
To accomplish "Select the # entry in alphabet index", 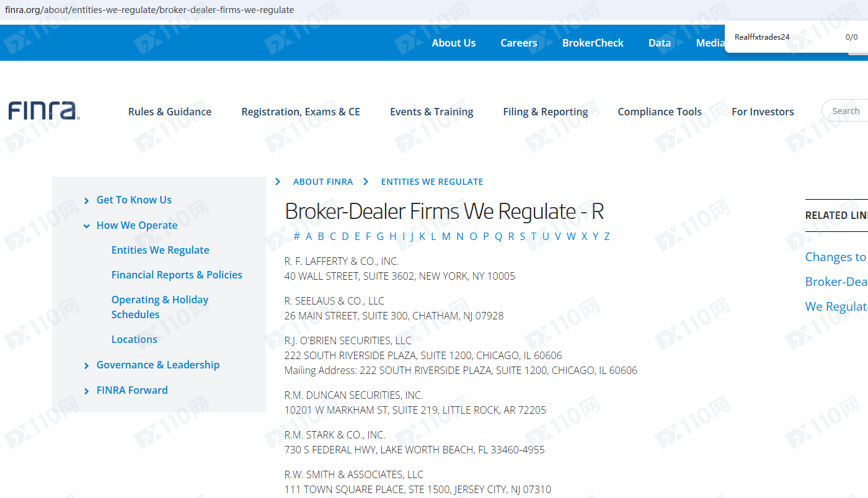I will click(296, 236).
